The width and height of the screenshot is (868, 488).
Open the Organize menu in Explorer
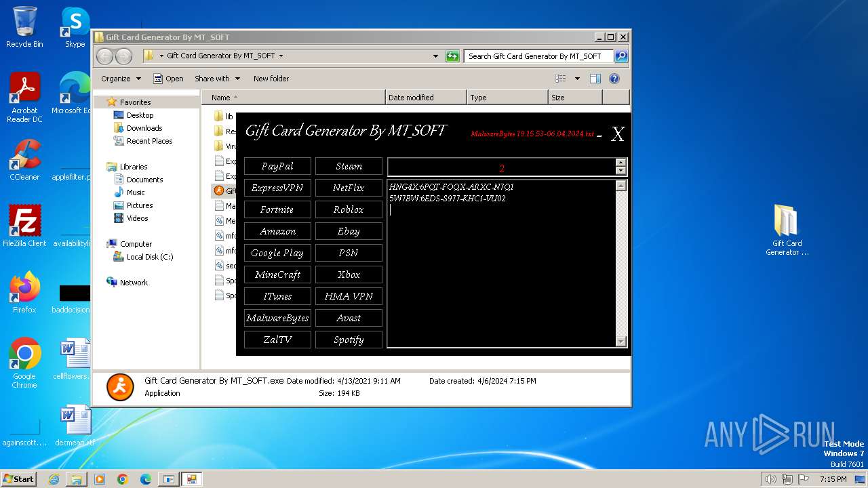point(121,79)
